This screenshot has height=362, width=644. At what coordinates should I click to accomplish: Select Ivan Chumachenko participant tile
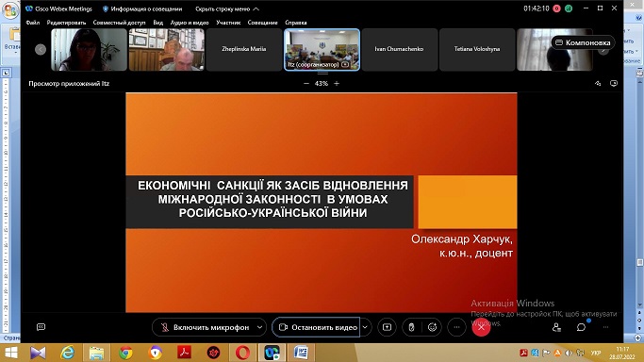coord(399,50)
